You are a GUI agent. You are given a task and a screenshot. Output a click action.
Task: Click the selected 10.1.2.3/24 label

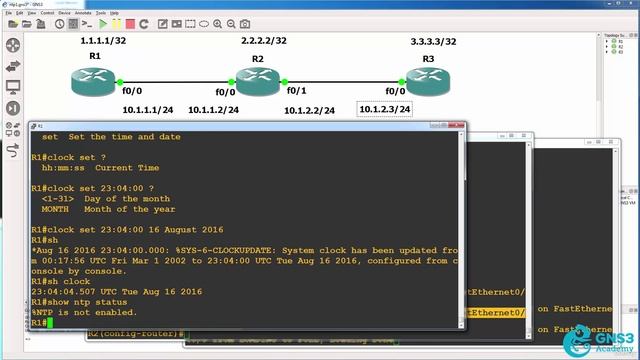(x=384, y=109)
